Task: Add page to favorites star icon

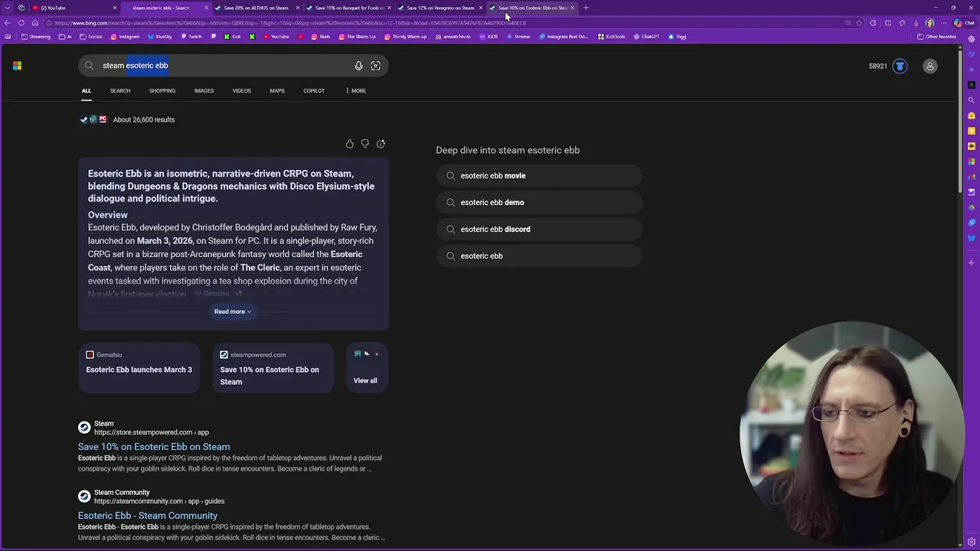Action: pos(859,23)
